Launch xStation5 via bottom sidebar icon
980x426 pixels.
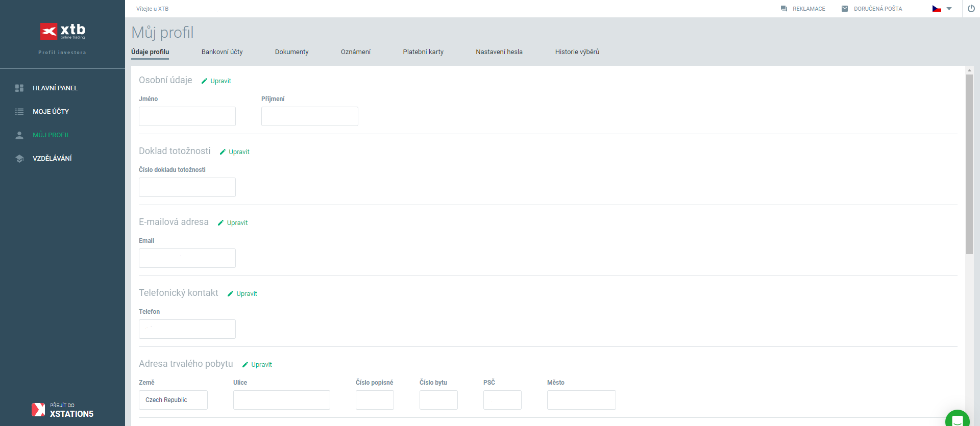point(38,410)
